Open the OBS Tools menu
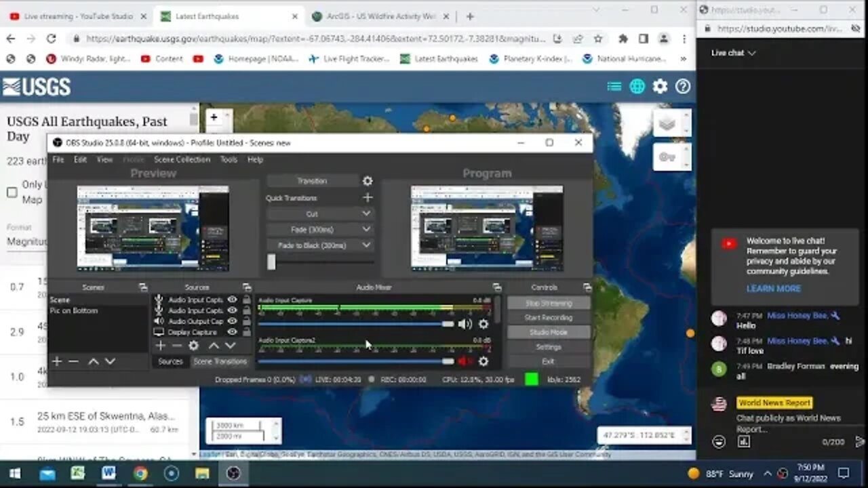The image size is (868, 488). click(x=229, y=159)
